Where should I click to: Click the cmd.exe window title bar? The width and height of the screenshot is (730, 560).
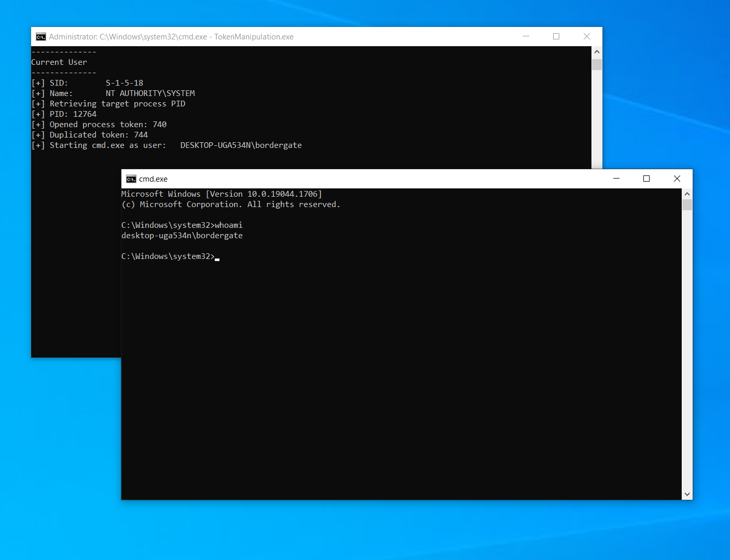tap(363, 179)
